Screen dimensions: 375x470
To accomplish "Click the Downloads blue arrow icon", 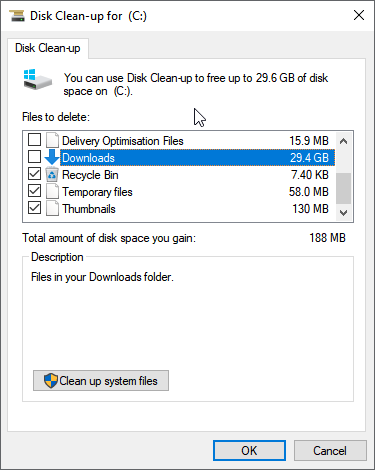I will [52, 157].
